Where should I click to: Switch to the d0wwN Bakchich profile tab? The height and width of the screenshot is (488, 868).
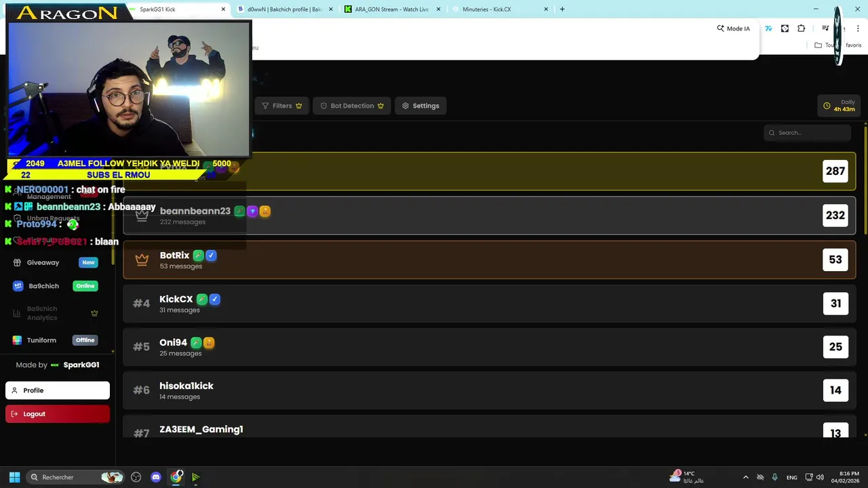pos(285,9)
